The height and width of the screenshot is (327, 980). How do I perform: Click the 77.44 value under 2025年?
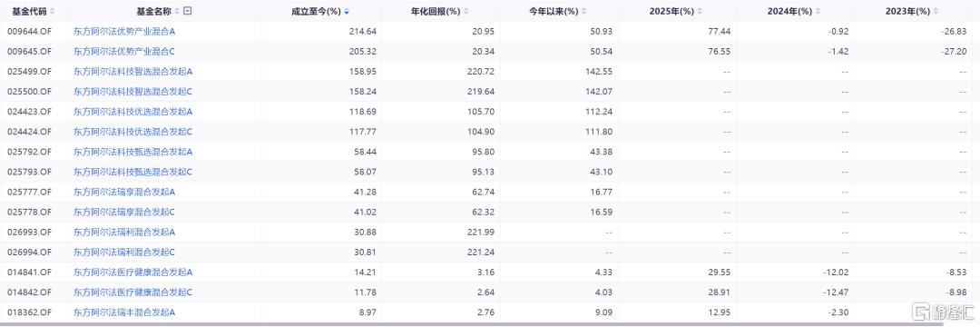720,31
